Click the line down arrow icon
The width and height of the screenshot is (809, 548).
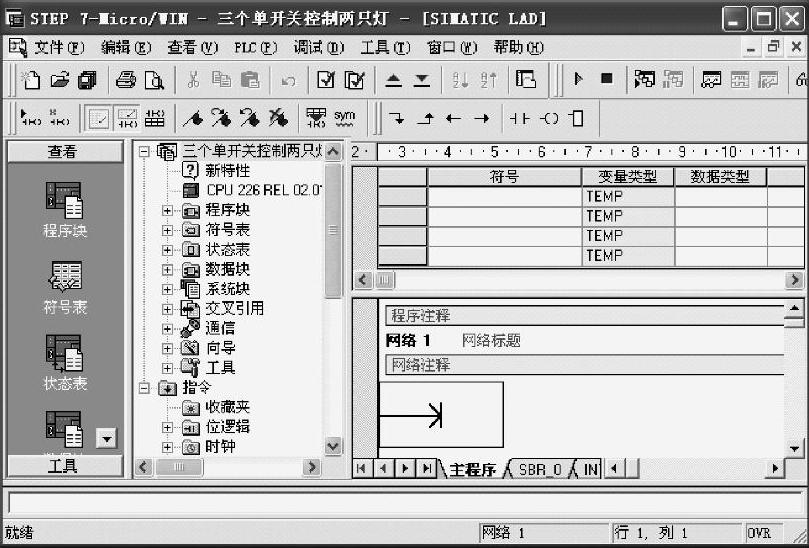[397, 119]
